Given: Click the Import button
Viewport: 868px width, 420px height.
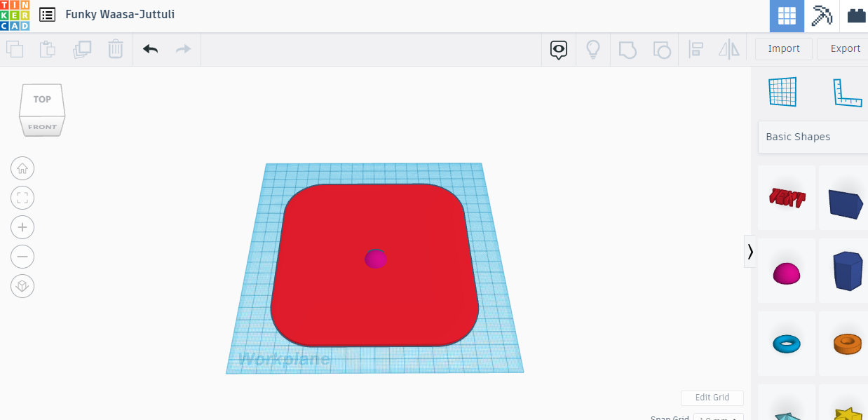Looking at the screenshot, I should (784, 48).
